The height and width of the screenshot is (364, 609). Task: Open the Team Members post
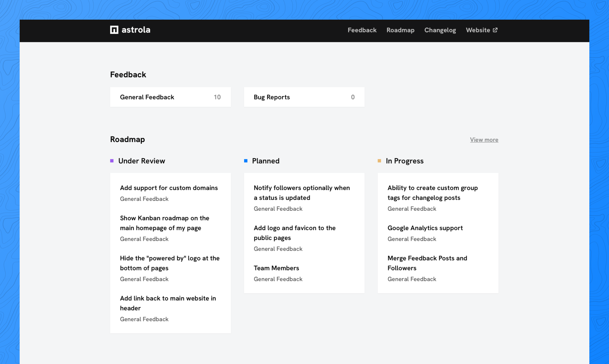pyautogui.click(x=276, y=268)
